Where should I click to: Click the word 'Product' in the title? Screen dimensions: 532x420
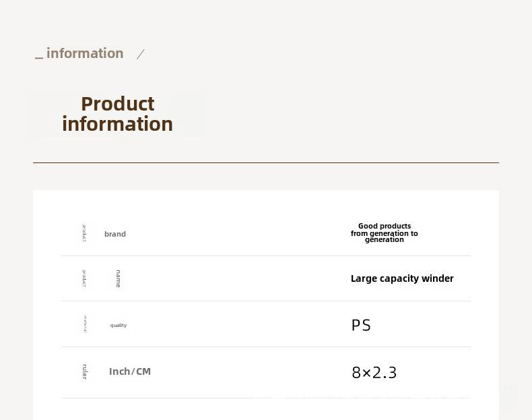click(x=118, y=104)
